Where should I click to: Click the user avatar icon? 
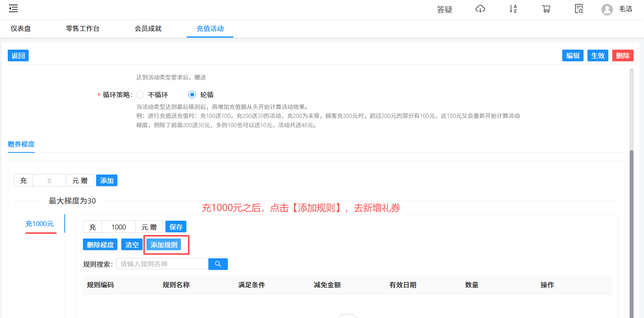pos(607,9)
